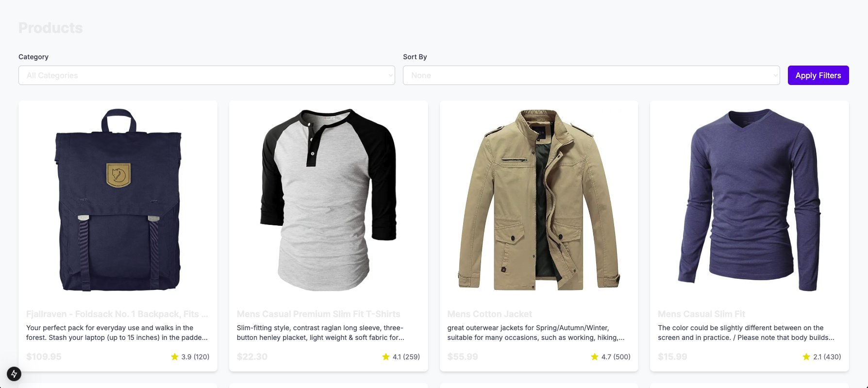Select the raglan henley T-shirt image
Screen dimensions: 868x388
tap(329, 200)
